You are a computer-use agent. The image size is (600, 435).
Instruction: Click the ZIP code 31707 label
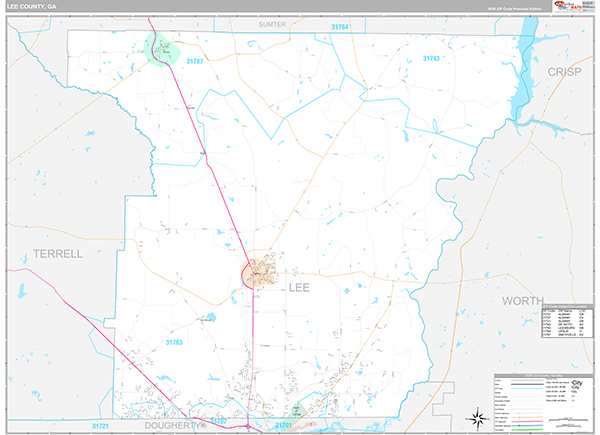tap(219, 421)
